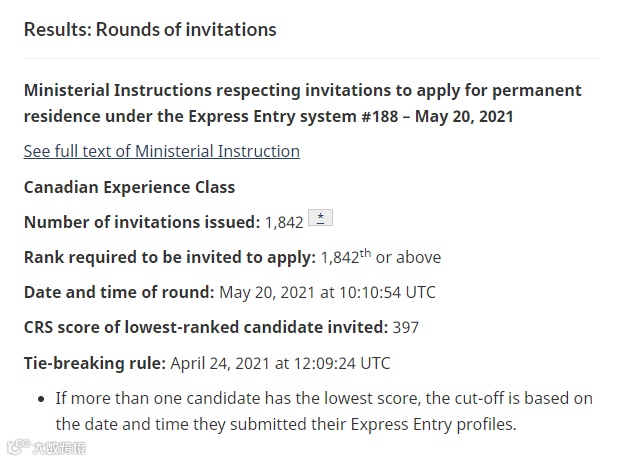
Task: Click the CRS score value 397
Action: [x=406, y=327]
